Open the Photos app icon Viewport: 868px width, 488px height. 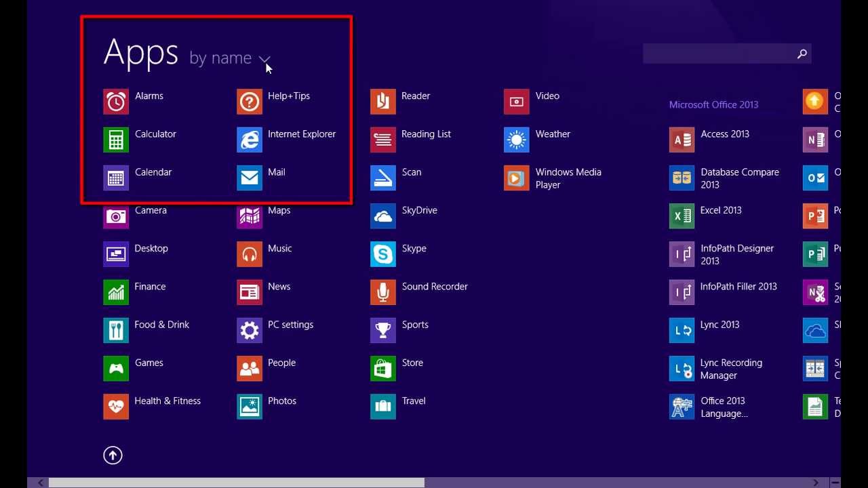pos(250,407)
